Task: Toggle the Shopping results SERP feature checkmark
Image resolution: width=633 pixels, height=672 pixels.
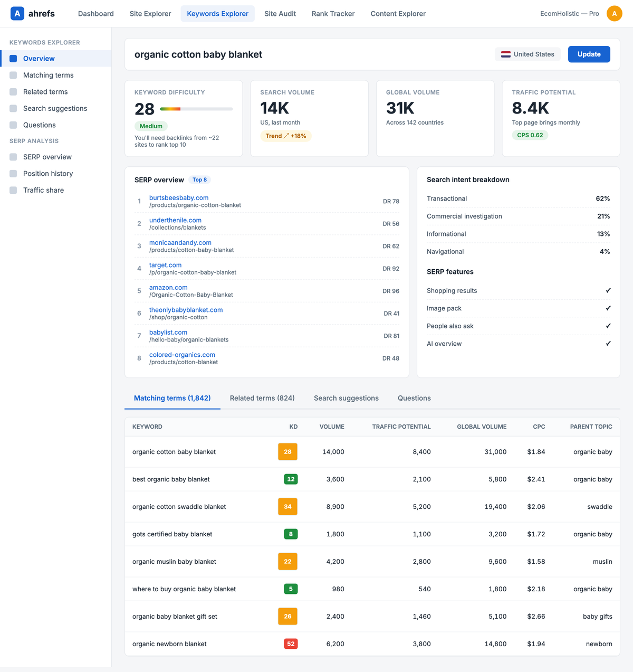Action: click(608, 290)
